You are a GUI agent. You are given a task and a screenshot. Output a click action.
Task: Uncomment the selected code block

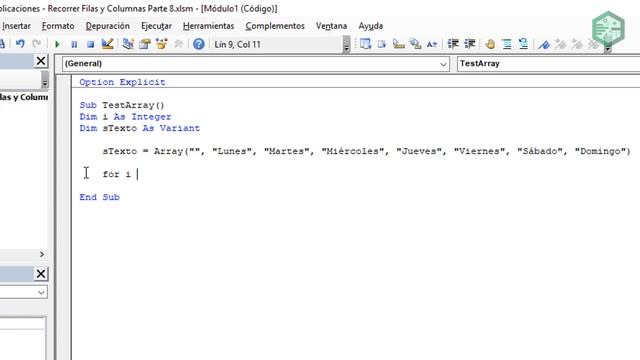(x=523, y=44)
